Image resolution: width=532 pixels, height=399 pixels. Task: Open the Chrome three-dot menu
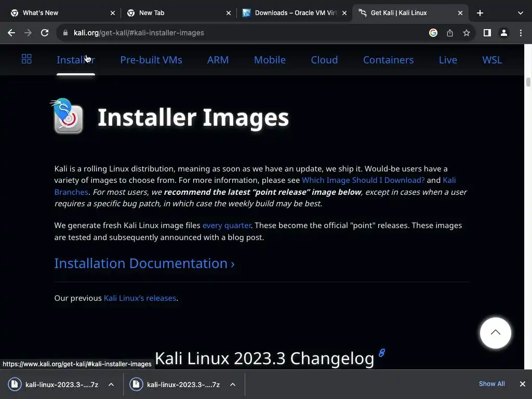(521, 33)
